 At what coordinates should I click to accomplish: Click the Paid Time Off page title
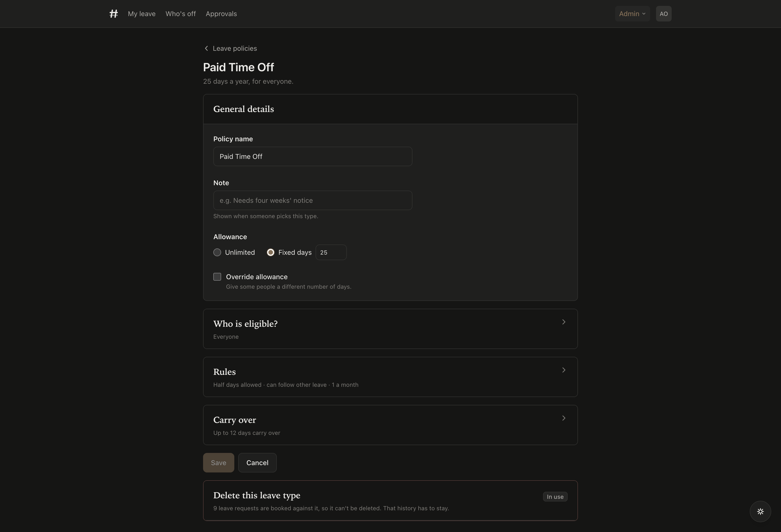238,67
